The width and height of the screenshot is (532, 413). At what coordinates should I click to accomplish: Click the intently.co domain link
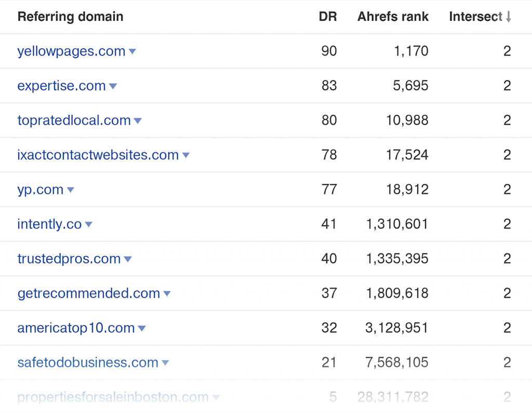point(49,224)
